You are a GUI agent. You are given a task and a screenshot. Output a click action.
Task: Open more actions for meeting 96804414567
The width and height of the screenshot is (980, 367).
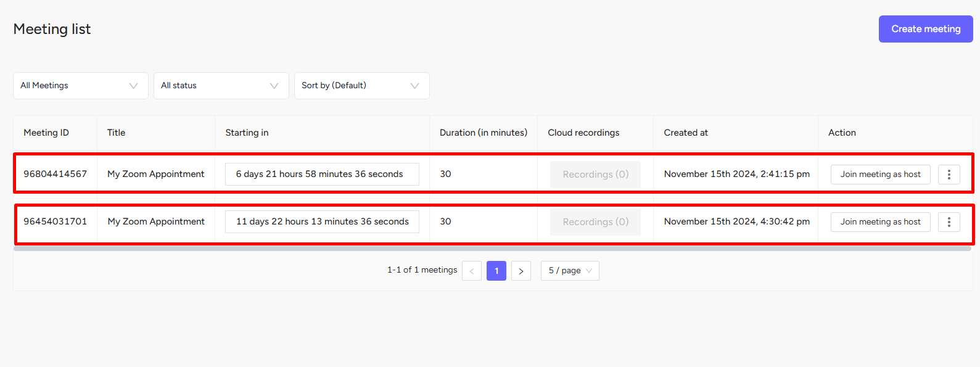coord(949,175)
